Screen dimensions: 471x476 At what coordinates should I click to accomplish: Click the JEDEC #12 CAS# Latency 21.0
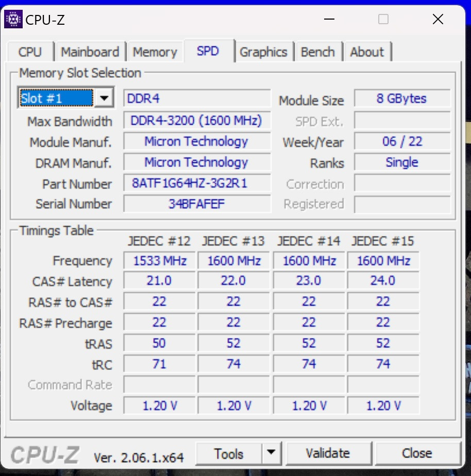point(159,280)
